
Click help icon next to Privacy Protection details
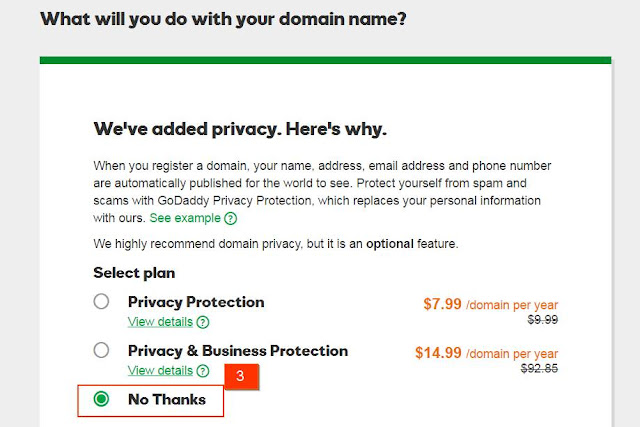(203, 322)
